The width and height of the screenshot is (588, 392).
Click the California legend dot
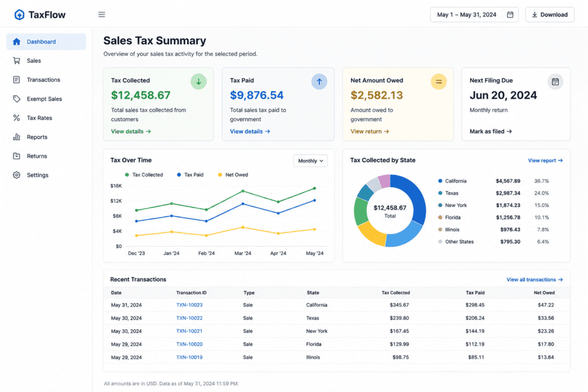[x=440, y=181]
